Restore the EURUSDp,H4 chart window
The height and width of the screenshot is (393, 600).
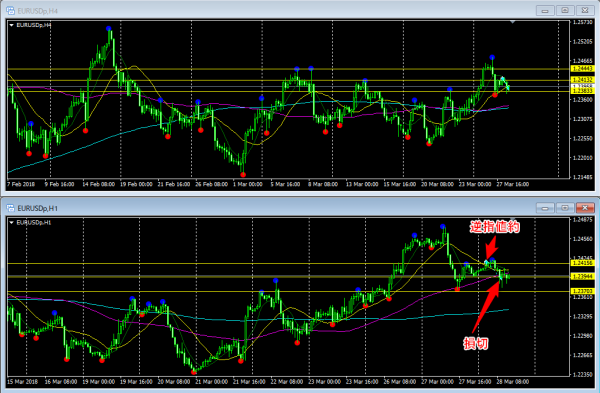pos(565,11)
